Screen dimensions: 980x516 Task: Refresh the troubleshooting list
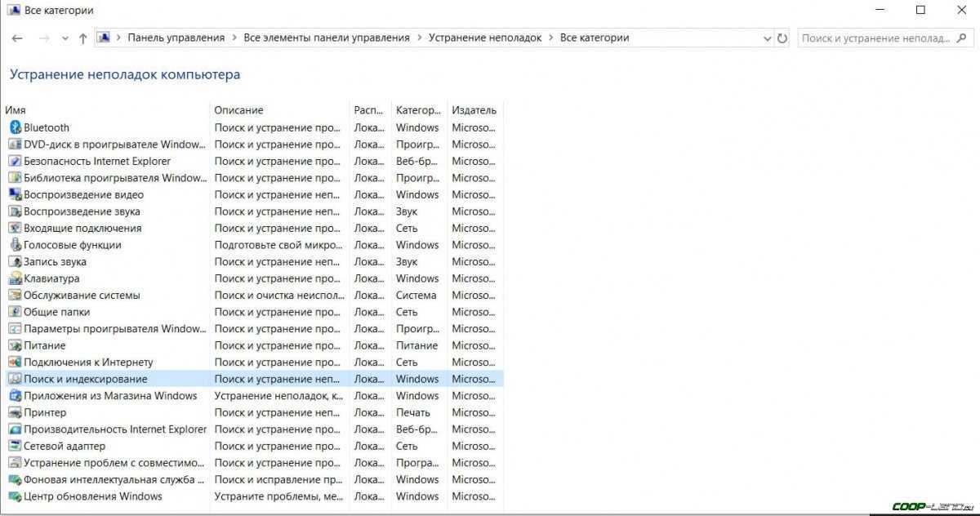click(782, 38)
